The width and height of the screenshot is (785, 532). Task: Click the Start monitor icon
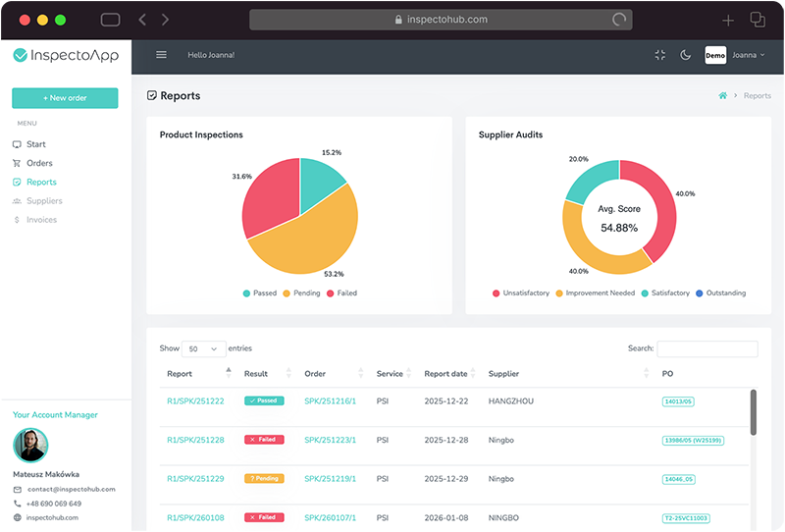(17, 144)
